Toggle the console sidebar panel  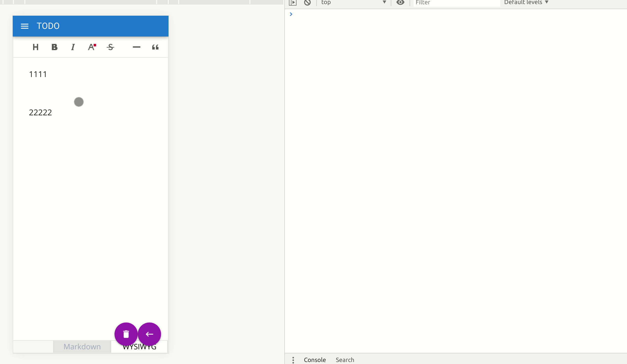click(293, 3)
